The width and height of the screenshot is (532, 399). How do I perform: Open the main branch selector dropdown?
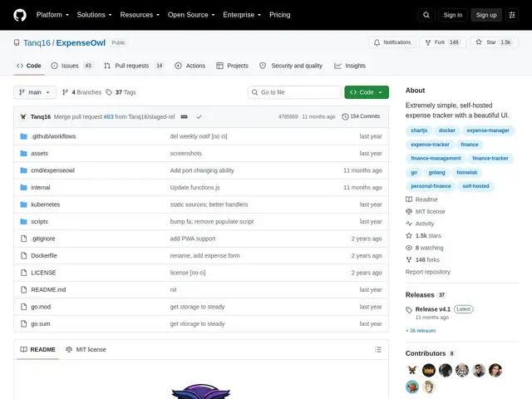tap(35, 92)
